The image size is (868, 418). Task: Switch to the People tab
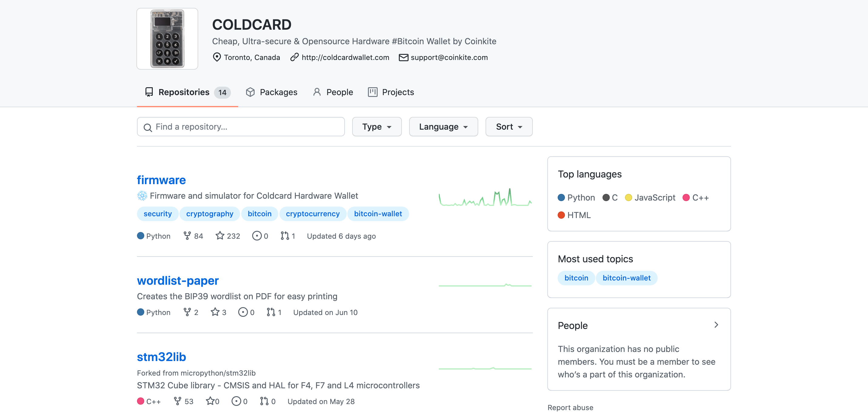click(x=333, y=92)
